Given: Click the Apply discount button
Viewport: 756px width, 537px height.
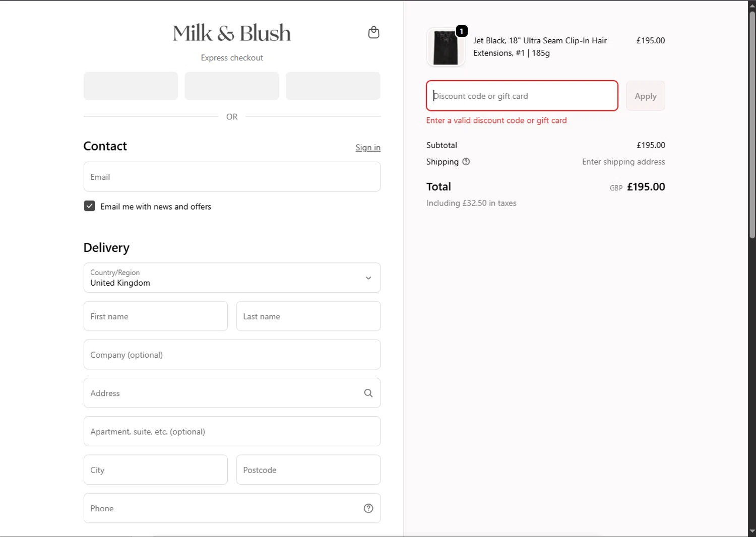Looking at the screenshot, I should tap(646, 96).
